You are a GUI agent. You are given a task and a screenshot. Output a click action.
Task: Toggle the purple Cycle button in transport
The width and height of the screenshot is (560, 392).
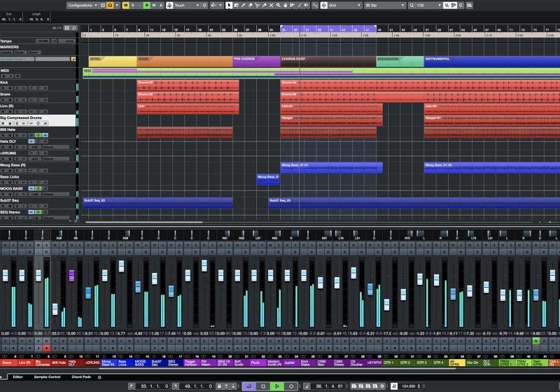point(249,386)
